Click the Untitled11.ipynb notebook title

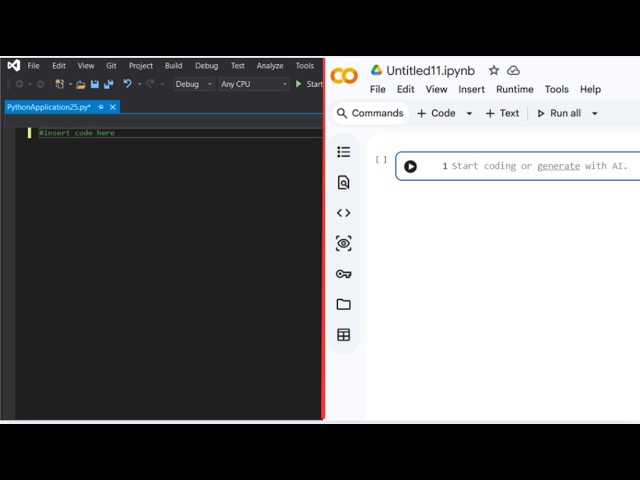point(430,71)
